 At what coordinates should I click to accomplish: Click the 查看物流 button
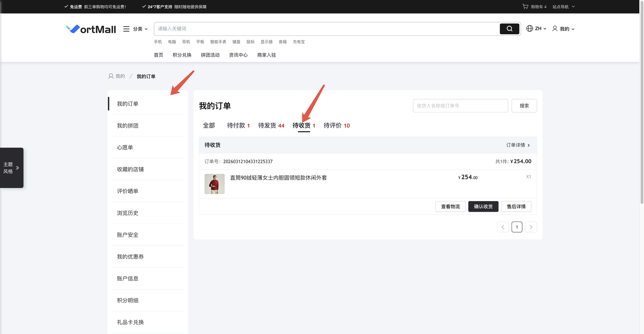[x=450, y=207]
